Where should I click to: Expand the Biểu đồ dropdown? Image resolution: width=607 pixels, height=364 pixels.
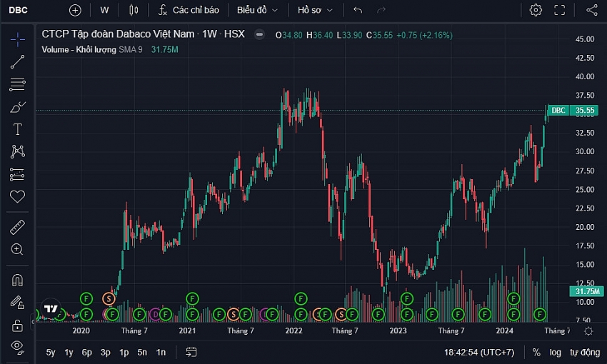(x=257, y=10)
